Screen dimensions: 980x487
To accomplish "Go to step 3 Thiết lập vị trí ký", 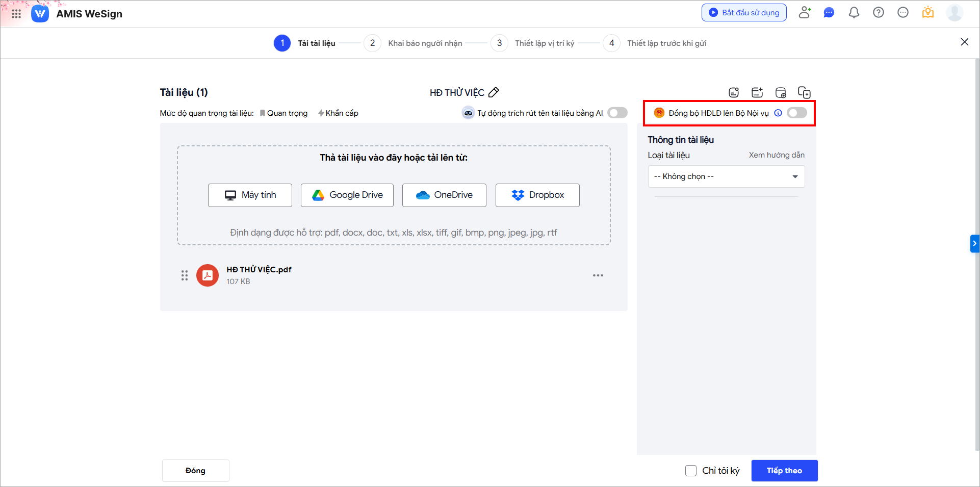I will [500, 43].
